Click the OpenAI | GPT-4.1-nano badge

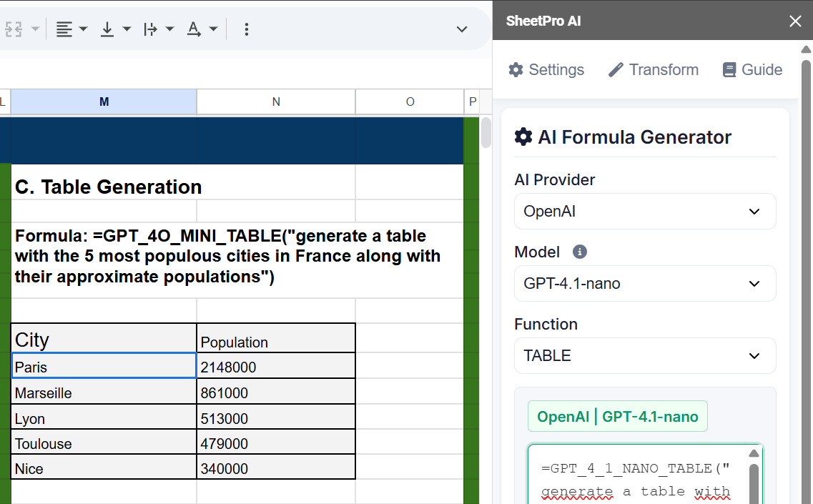pos(618,416)
